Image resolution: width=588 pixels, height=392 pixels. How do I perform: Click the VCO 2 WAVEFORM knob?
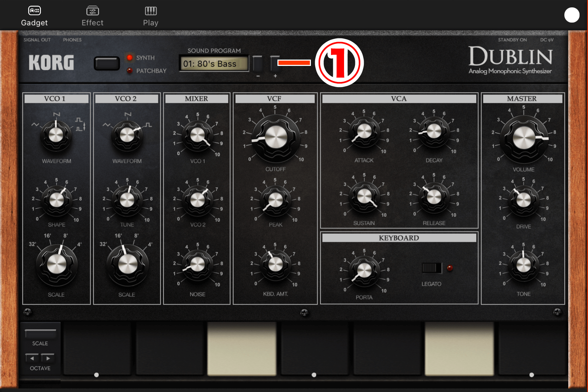(x=127, y=135)
